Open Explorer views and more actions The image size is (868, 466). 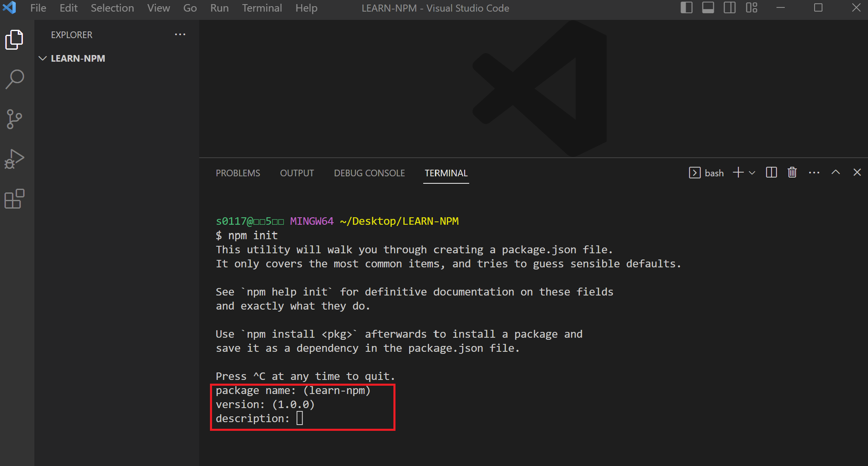coord(180,35)
